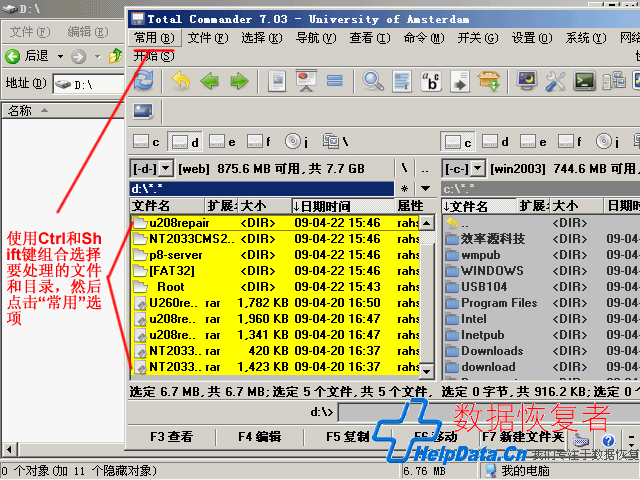Switch left panel to drive f
640x480 pixels.
coord(259,142)
